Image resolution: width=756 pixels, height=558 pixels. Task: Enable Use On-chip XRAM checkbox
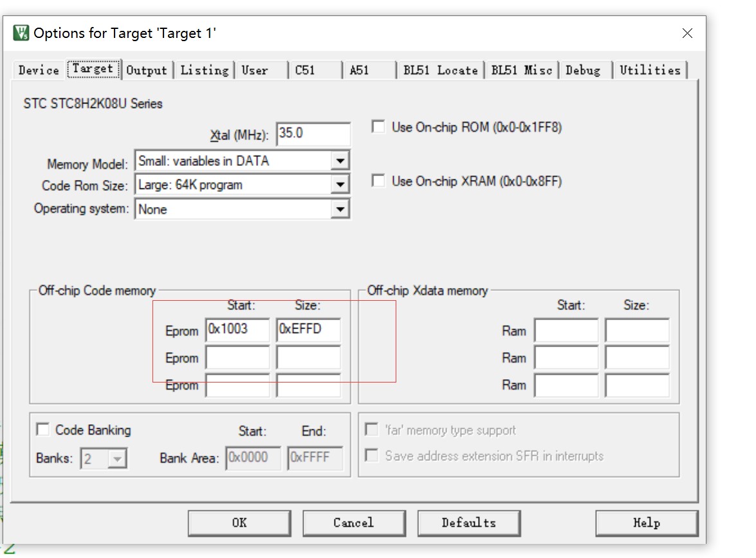pos(378,181)
